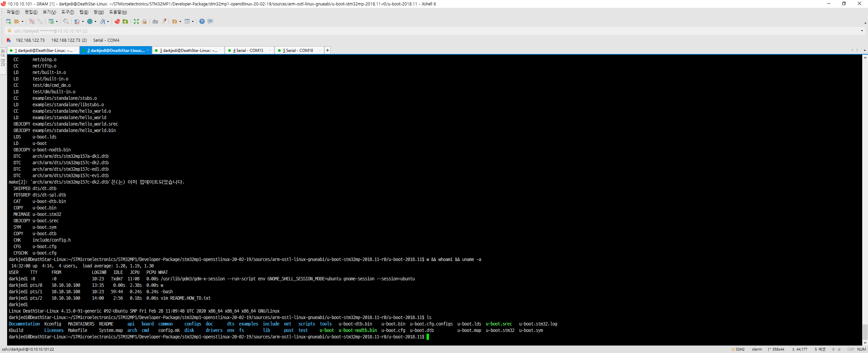The height and width of the screenshot is (353, 868).
Task: Launch Xagent with the green icon
Action: (x=125, y=21)
